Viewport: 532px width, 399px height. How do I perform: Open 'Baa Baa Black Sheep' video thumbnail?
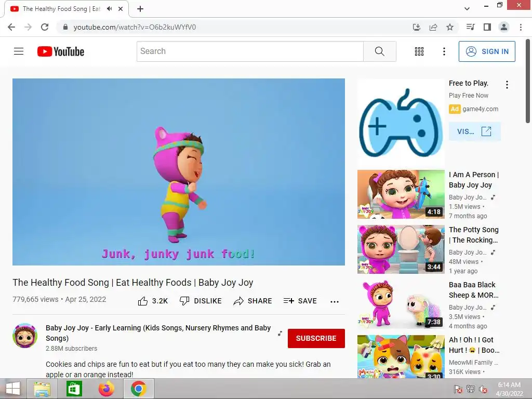401,304
